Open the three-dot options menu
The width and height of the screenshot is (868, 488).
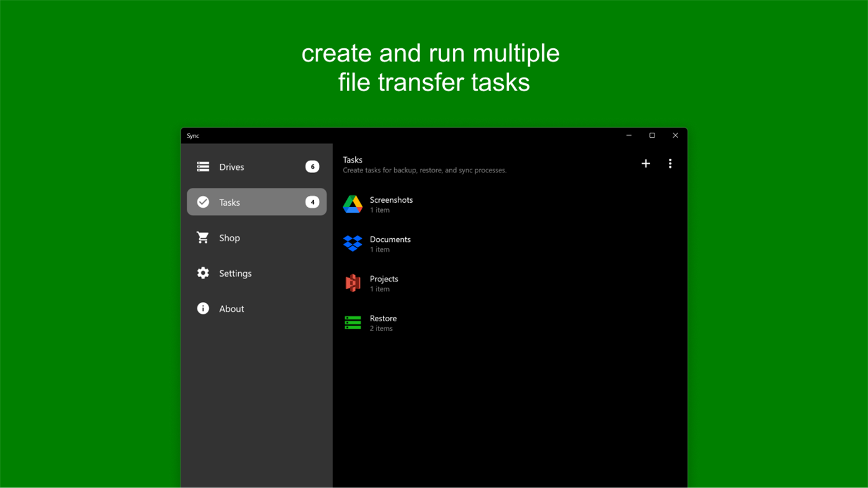[x=670, y=163]
